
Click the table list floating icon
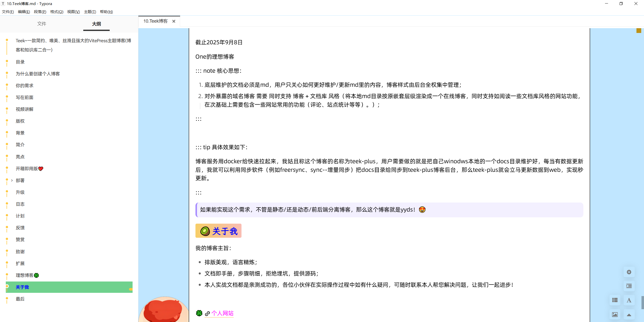(615, 300)
